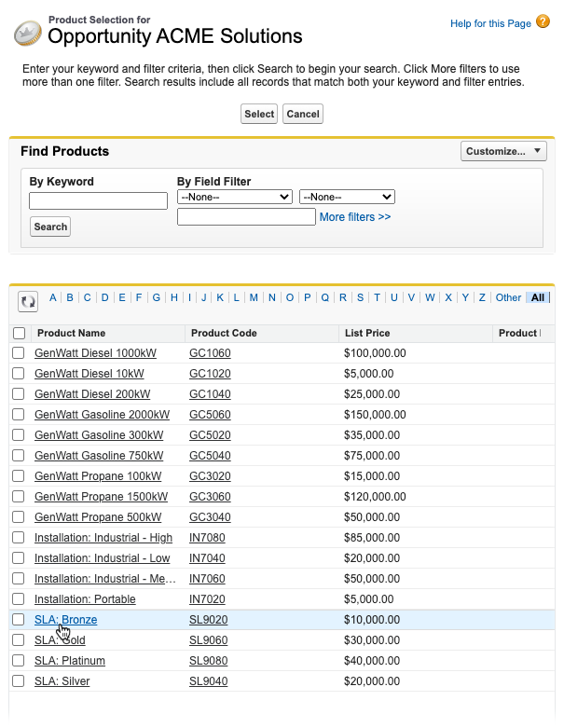Open Installation: Industrial - Low link
The image size is (564, 728).
pyautogui.click(x=103, y=557)
